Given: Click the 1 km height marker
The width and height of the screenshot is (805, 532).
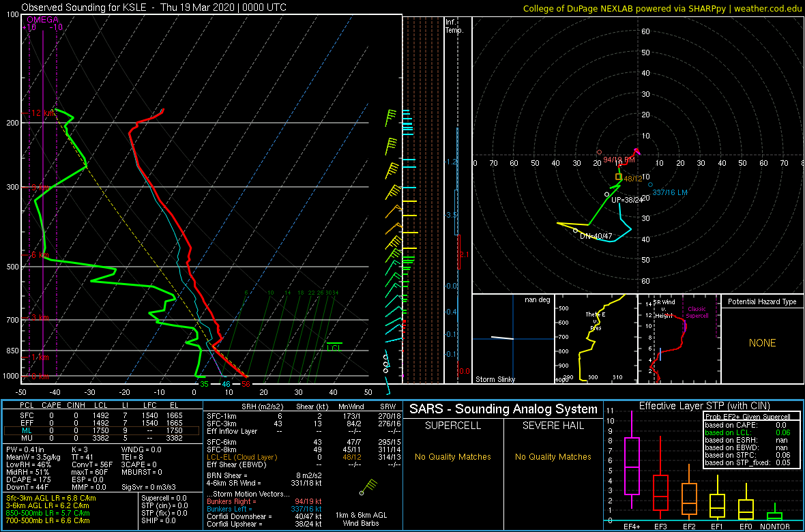Looking at the screenshot, I should tap(38, 357).
